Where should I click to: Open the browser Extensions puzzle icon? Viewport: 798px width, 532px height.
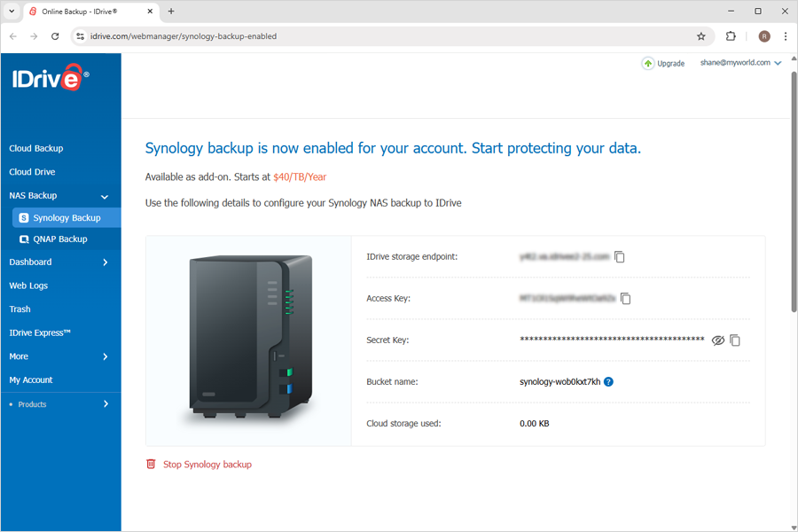pyautogui.click(x=731, y=36)
